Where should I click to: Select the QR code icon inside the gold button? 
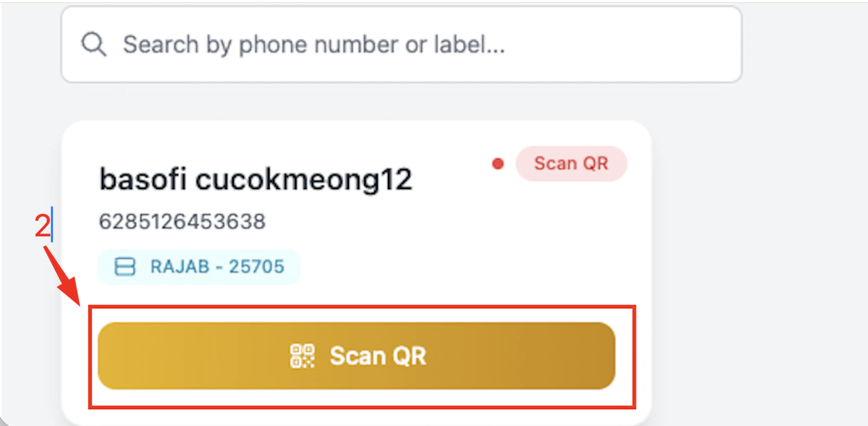pos(303,356)
